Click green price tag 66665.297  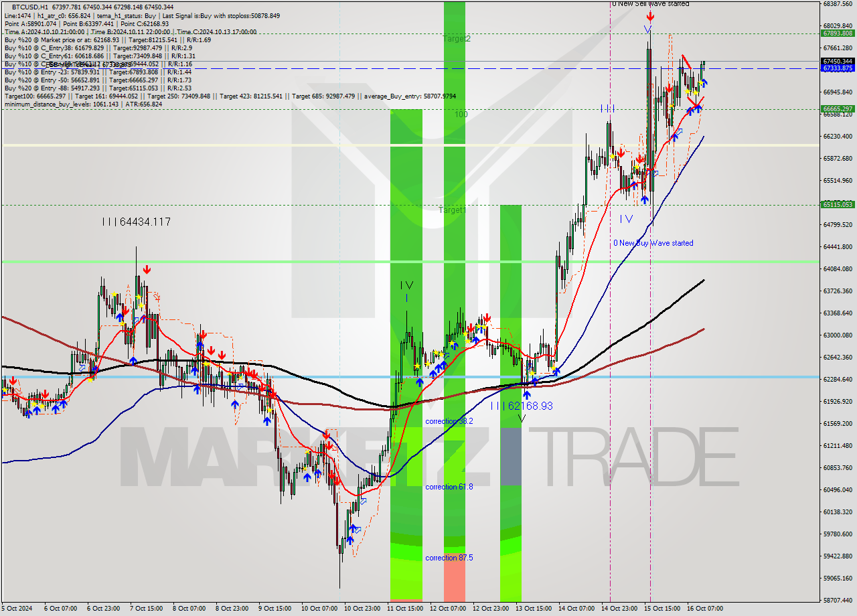coord(837,108)
